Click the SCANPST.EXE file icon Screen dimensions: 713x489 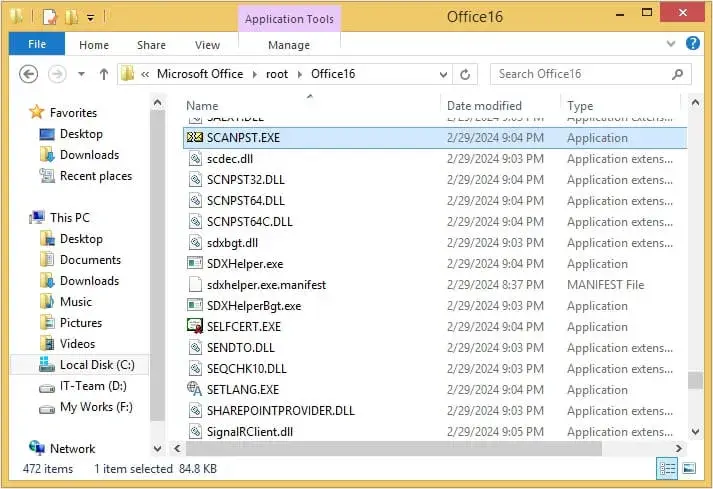(x=195, y=137)
